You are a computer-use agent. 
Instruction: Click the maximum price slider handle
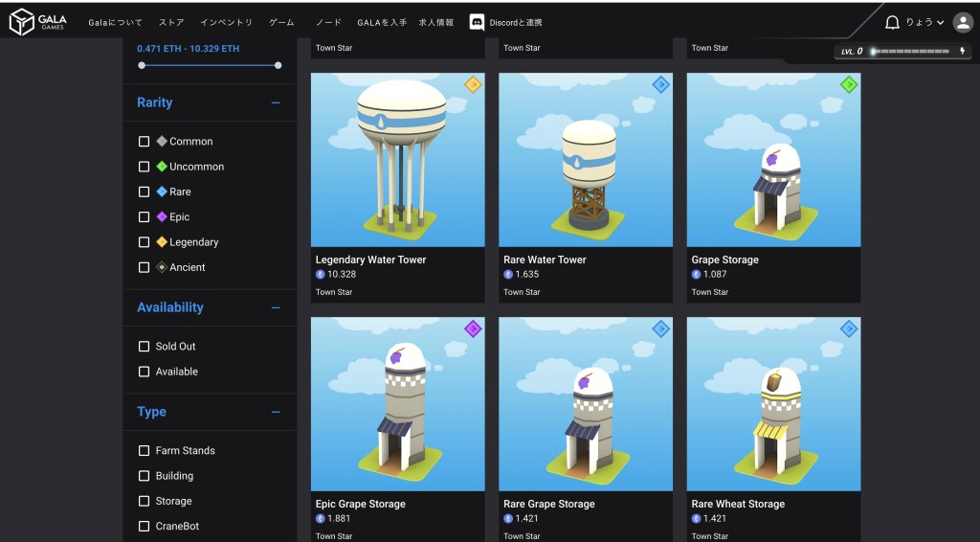(x=278, y=65)
